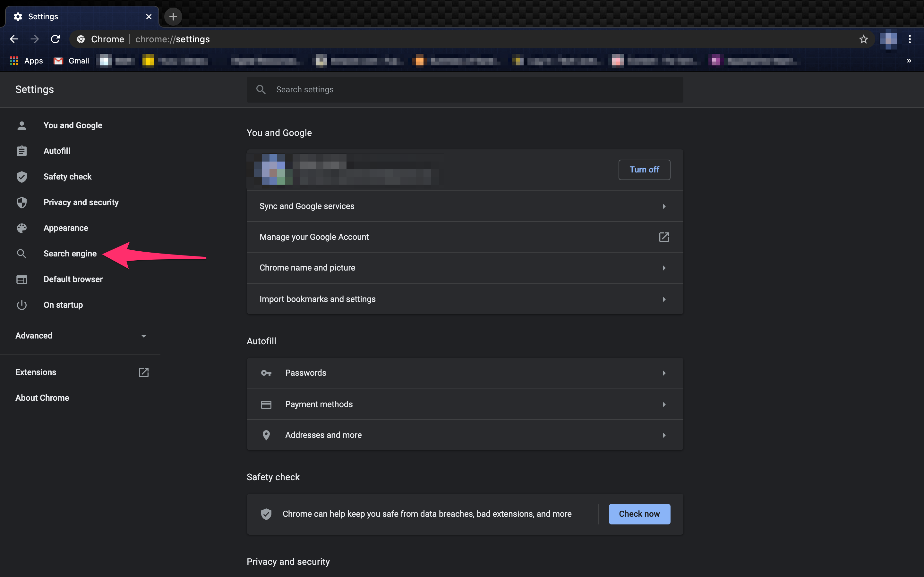Open Payment methods row
Screen dimensions: 924x577
[465, 404]
